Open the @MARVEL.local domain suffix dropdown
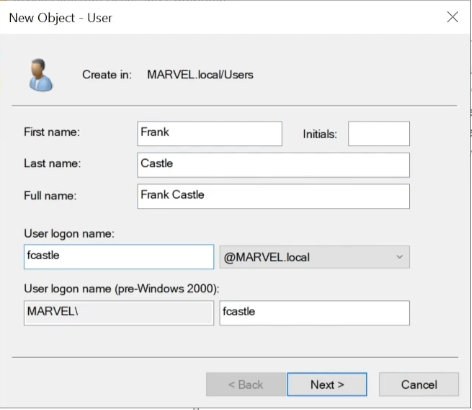Viewport: 472px width, 410px height. (x=314, y=257)
